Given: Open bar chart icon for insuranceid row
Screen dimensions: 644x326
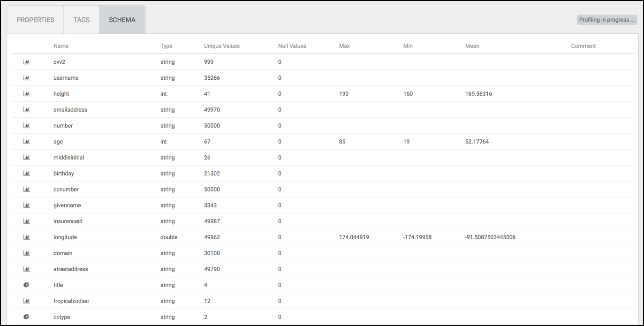Looking at the screenshot, I should point(27,221).
